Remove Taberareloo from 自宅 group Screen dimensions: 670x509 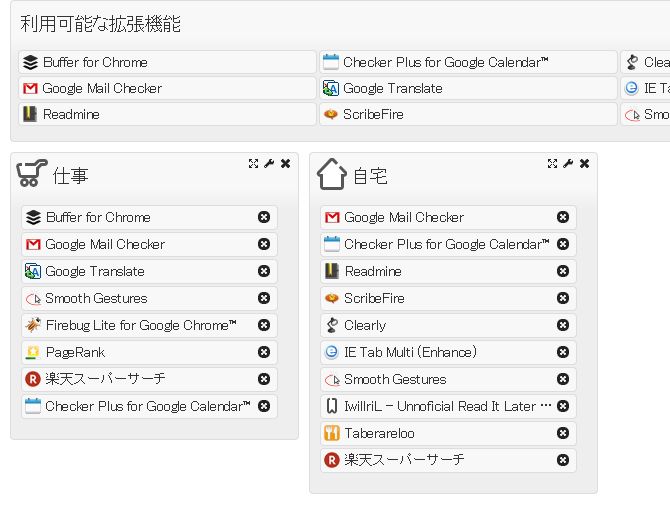click(563, 433)
